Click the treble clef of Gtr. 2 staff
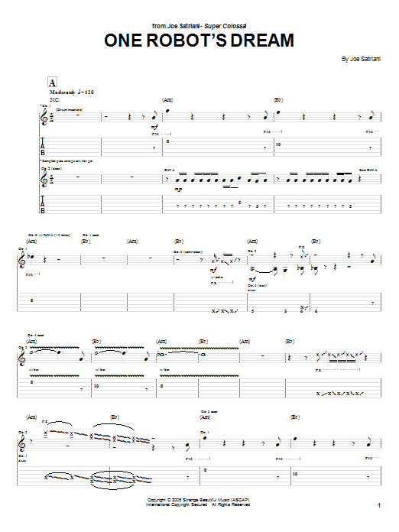The width and height of the screenshot is (399, 532). [44, 178]
